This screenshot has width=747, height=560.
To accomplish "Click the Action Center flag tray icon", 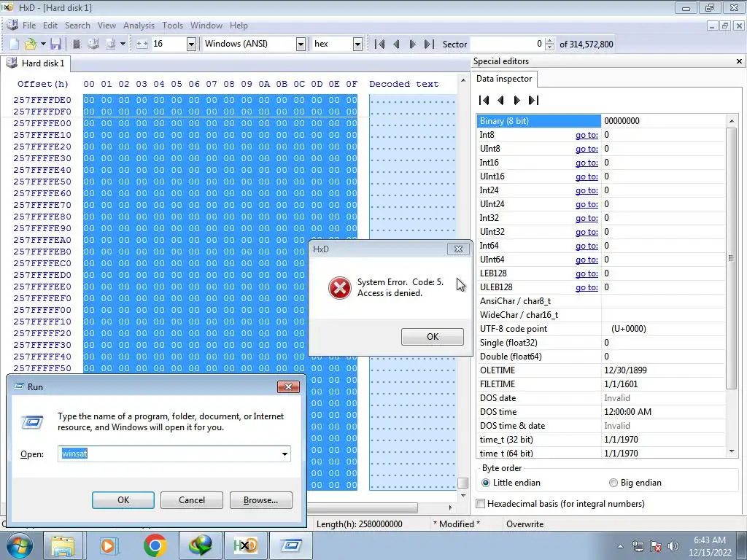I will click(656, 546).
